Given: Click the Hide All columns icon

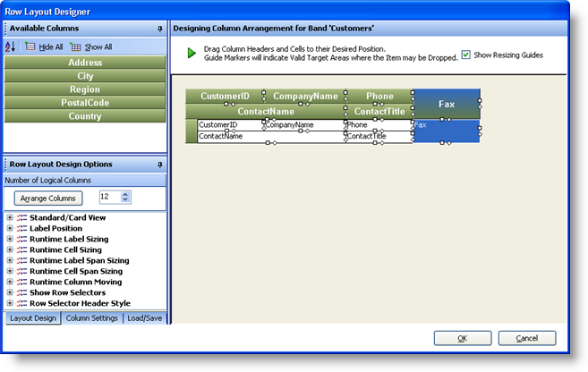Looking at the screenshot, I should click(30, 46).
